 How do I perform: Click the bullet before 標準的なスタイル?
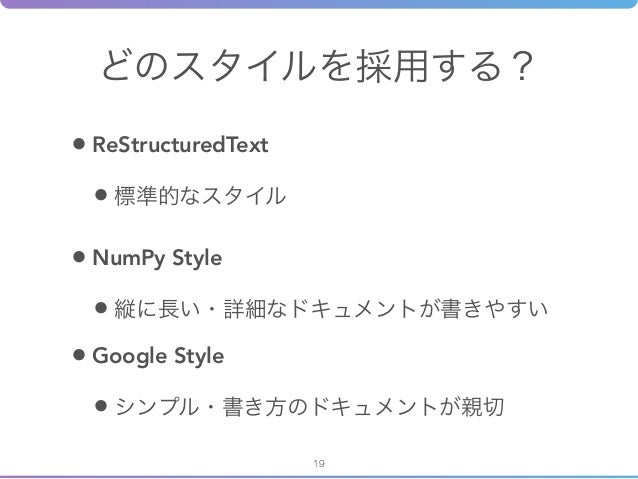101,195
